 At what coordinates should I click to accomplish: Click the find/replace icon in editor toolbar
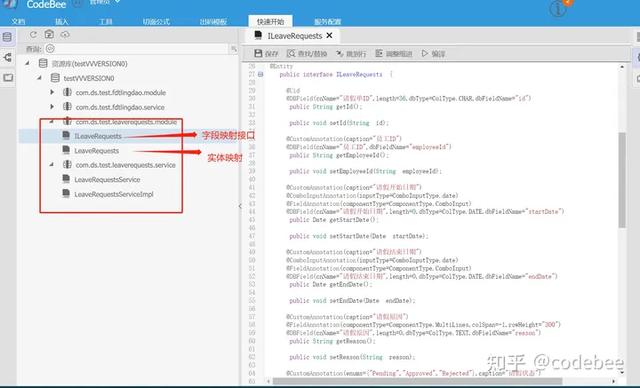tap(291, 53)
